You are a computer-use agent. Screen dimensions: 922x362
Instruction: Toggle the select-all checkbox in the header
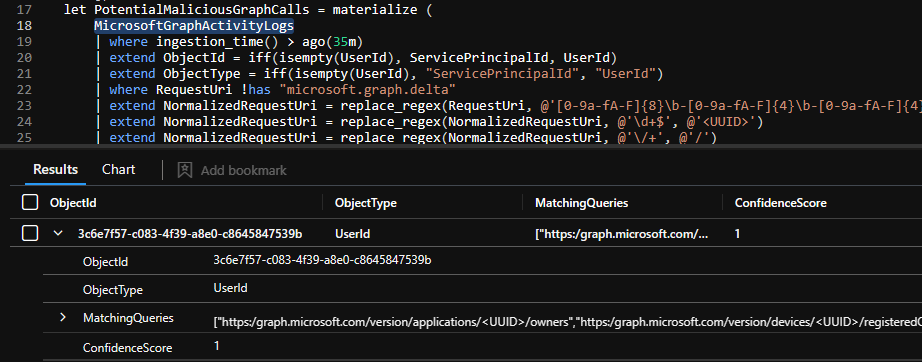coord(30,203)
